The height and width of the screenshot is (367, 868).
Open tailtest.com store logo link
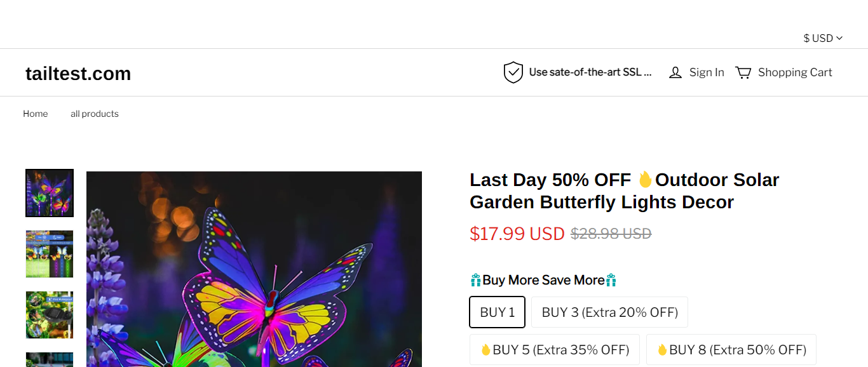(x=78, y=74)
